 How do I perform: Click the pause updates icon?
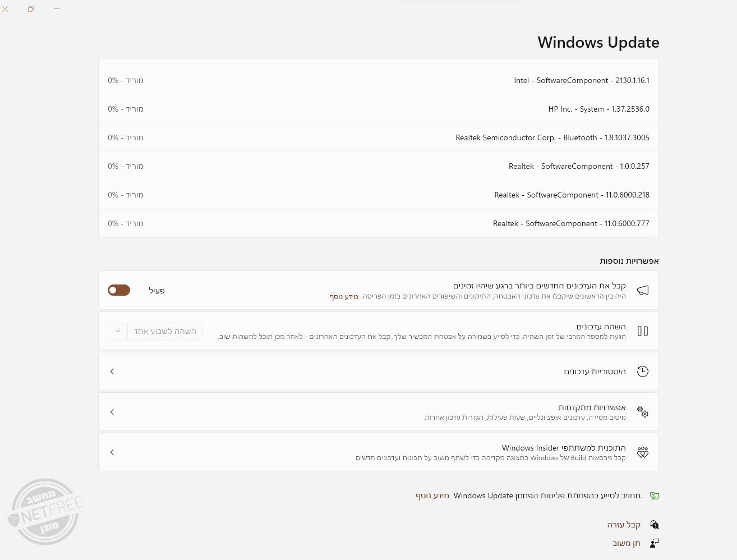tap(643, 331)
